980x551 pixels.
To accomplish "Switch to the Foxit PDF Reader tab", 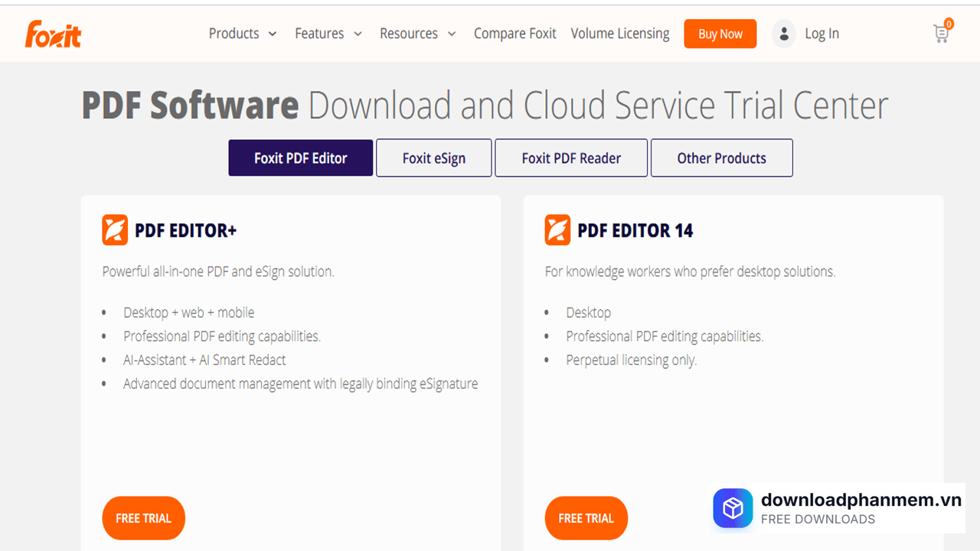I will 571,158.
